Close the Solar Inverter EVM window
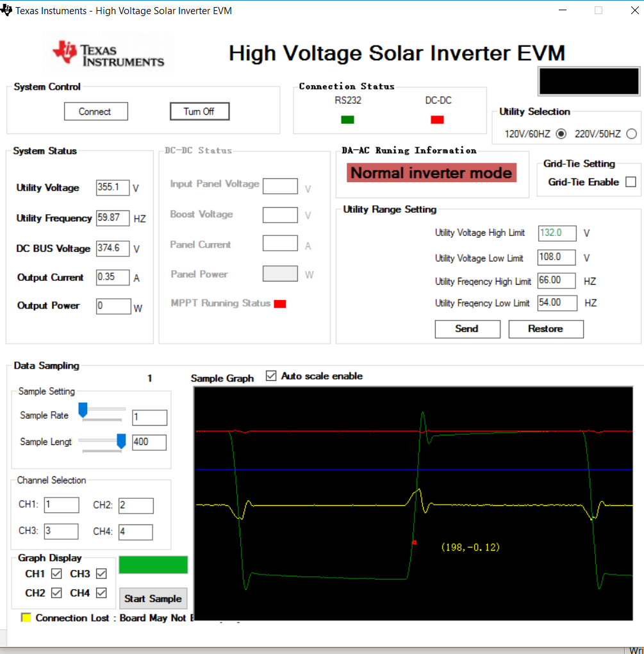 (634, 10)
